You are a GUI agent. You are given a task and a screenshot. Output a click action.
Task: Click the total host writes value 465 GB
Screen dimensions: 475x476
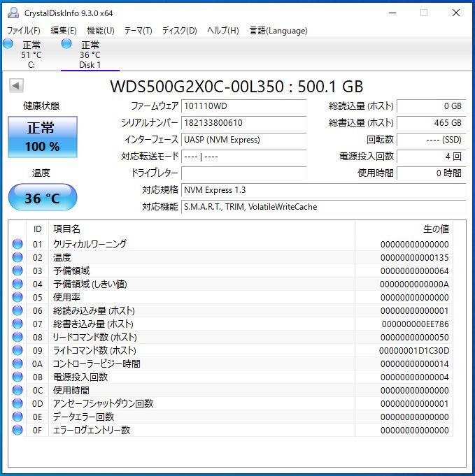click(x=431, y=123)
